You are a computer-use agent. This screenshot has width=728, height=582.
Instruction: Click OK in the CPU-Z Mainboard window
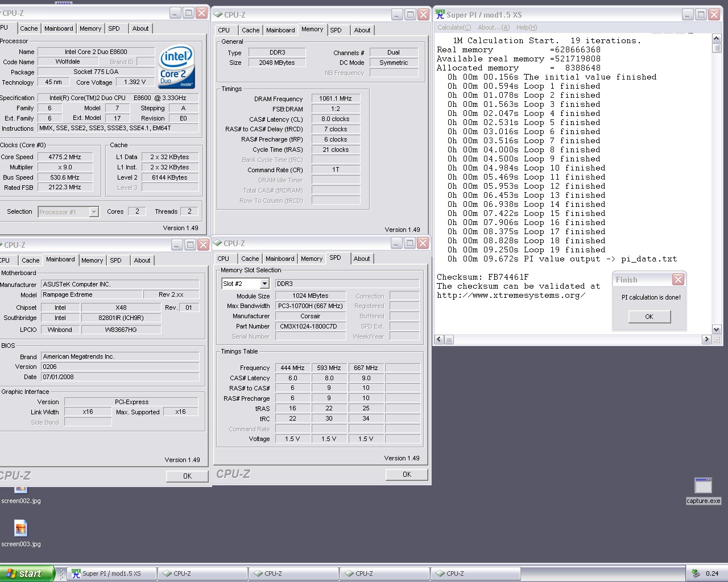point(187,476)
